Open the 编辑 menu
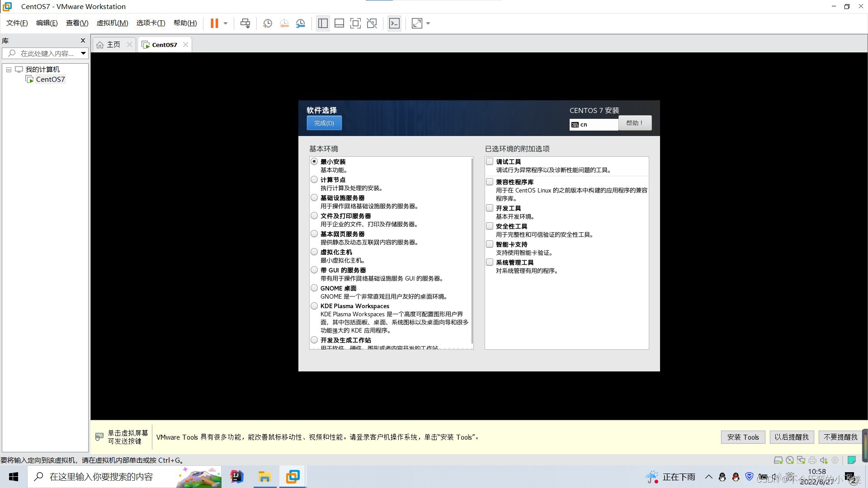Viewport: 868px width, 488px height. 47,23
